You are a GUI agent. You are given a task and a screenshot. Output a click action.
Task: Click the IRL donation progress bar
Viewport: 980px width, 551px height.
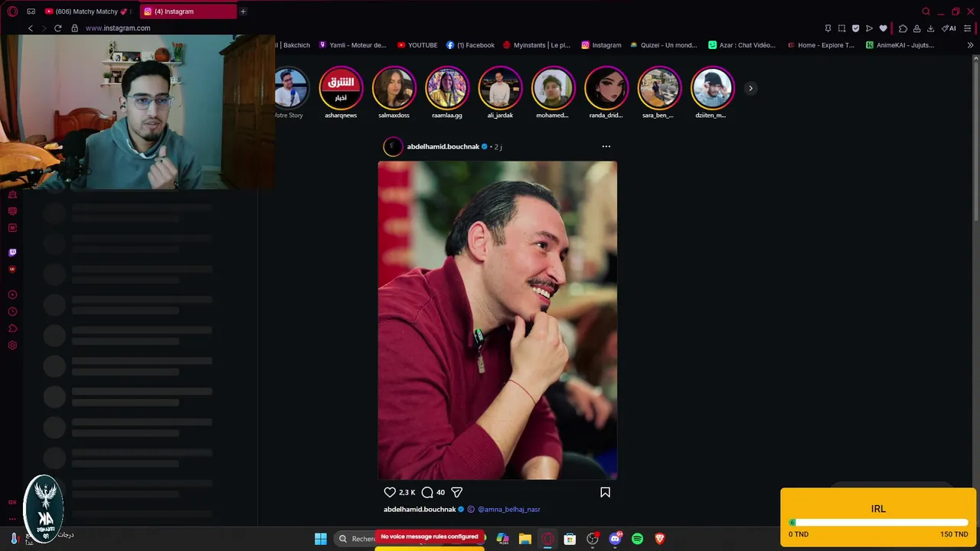[x=878, y=523]
